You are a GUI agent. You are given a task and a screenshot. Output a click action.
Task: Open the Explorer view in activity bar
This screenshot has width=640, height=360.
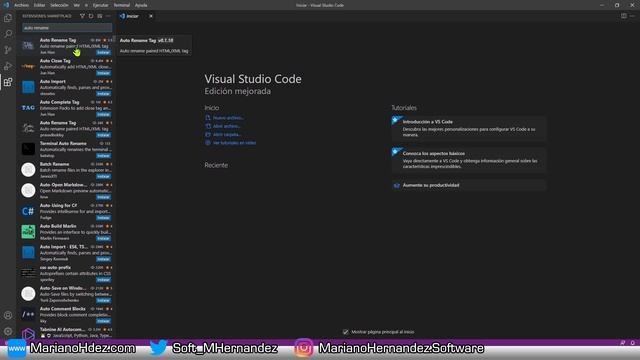click(x=8, y=18)
